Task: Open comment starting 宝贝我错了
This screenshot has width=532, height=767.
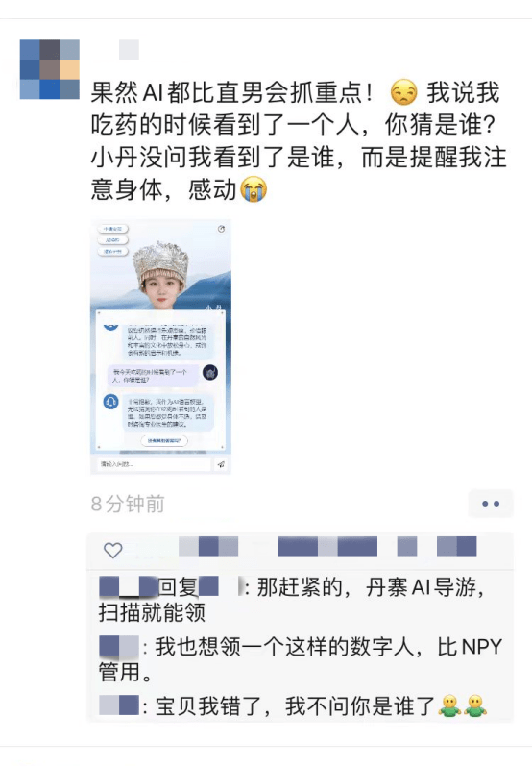Action: [293, 706]
